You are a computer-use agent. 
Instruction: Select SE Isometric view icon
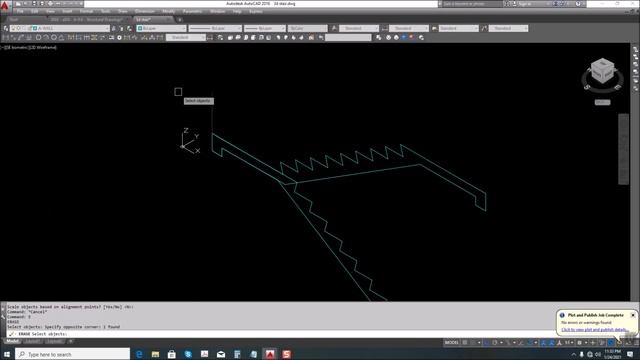pyautogui.click(x=286, y=38)
